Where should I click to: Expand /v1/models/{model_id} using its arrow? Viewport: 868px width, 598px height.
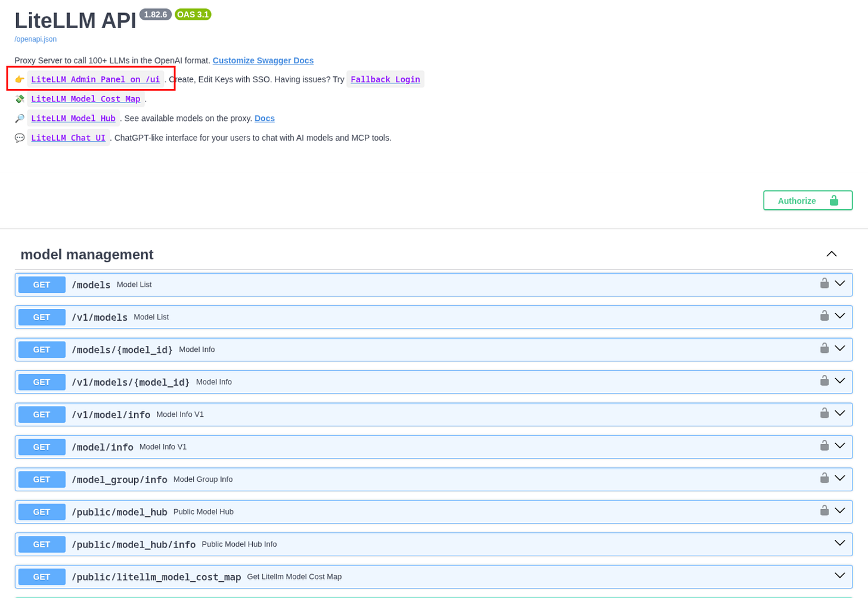click(x=840, y=381)
